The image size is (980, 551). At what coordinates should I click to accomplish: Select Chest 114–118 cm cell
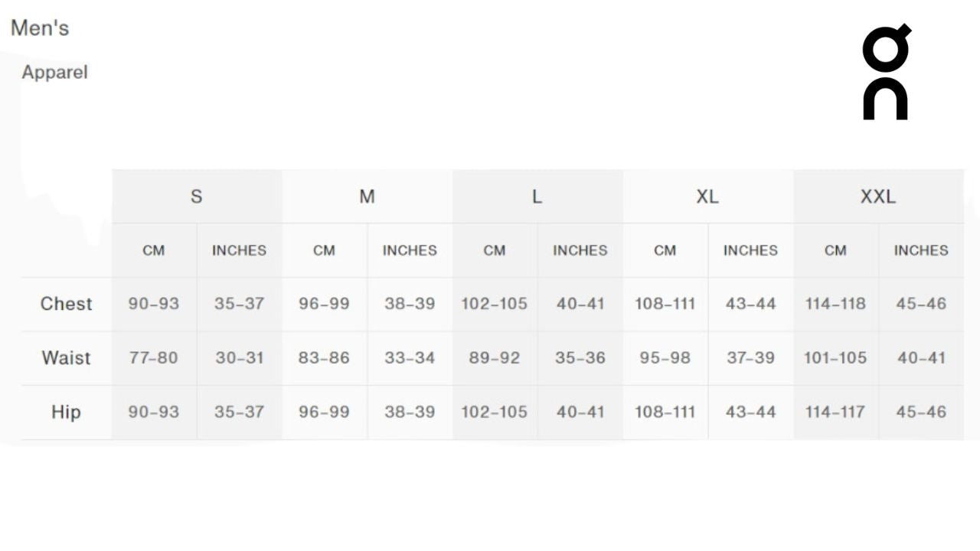[835, 304]
